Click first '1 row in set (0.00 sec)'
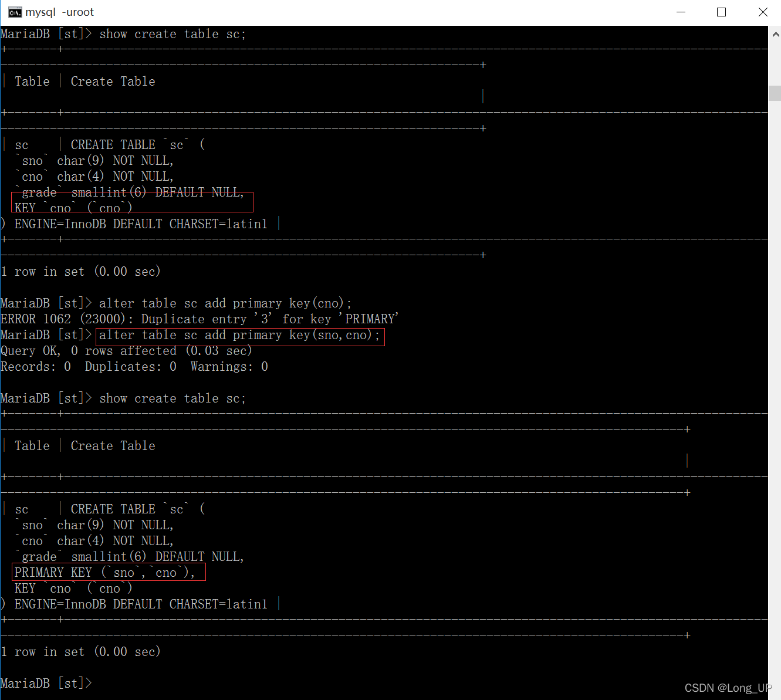Image resolution: width=781 pixels, height=700 pixels. pos(80,272)
